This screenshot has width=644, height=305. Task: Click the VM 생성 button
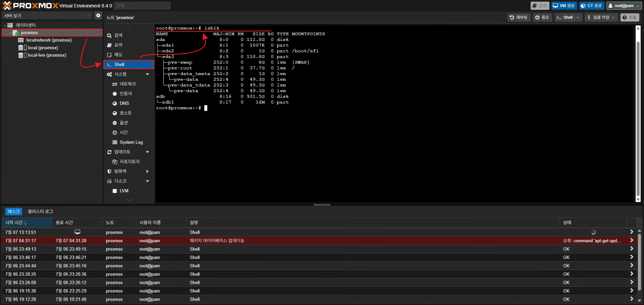tap(564, 6)
